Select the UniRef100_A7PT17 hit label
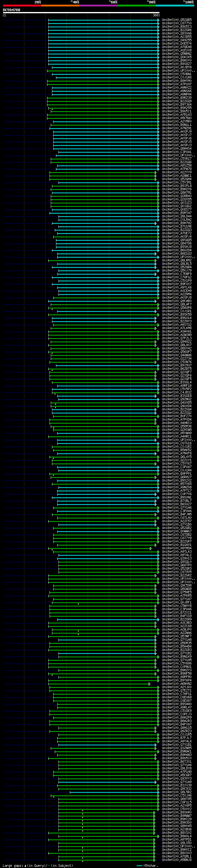 (177, 491)
